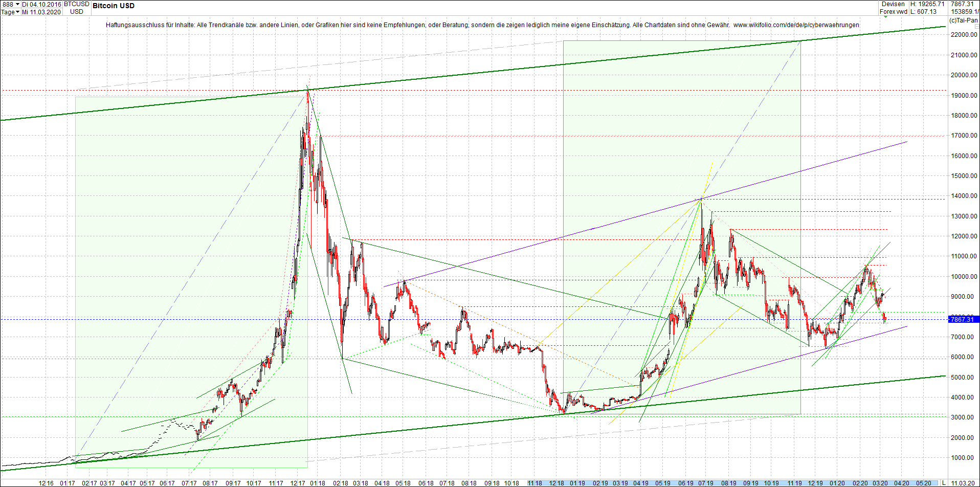Viewport: 980px width, 487px height.
Task: Select the end date Mi 11.03.2020
Action: tap(41, 12)
